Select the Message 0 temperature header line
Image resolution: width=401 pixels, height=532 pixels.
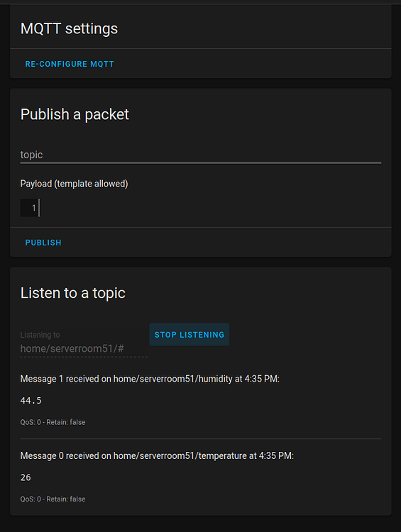(157, 455)
